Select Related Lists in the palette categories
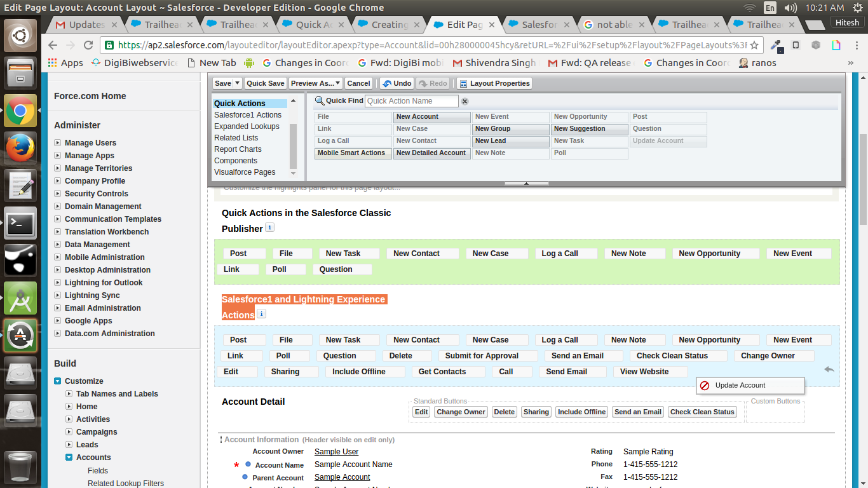The image size is (868, 488). [x=236, y=138]
